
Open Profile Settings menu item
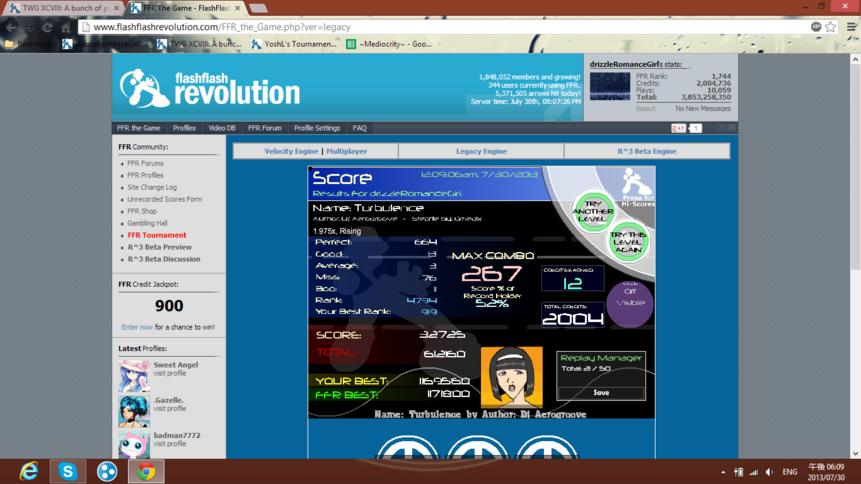click(317, 128)
